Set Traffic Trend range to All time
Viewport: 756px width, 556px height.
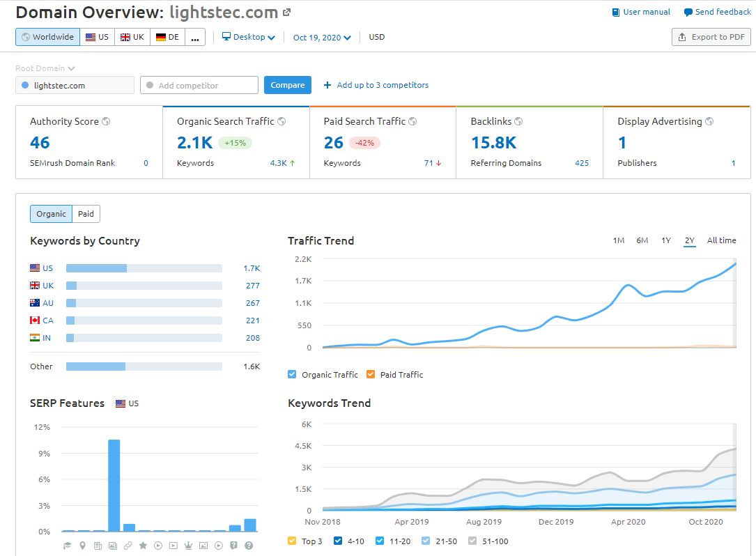pyautogui.click(x=721, y=240)
